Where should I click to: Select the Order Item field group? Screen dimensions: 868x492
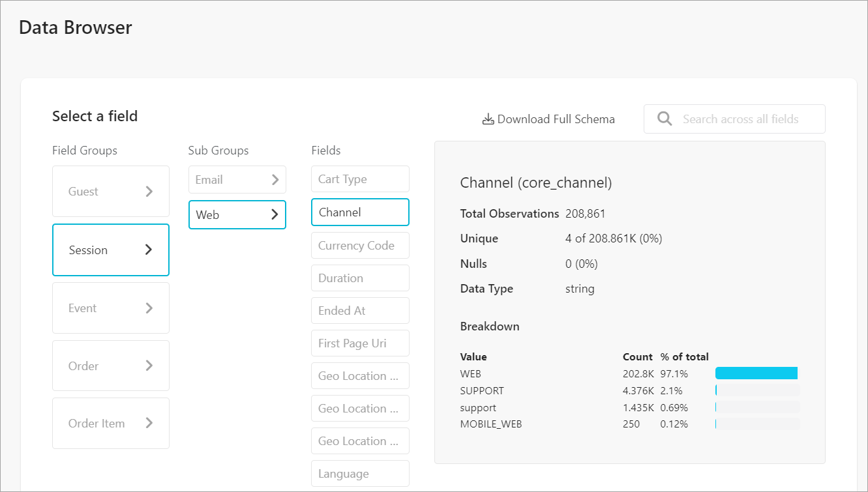111,424
